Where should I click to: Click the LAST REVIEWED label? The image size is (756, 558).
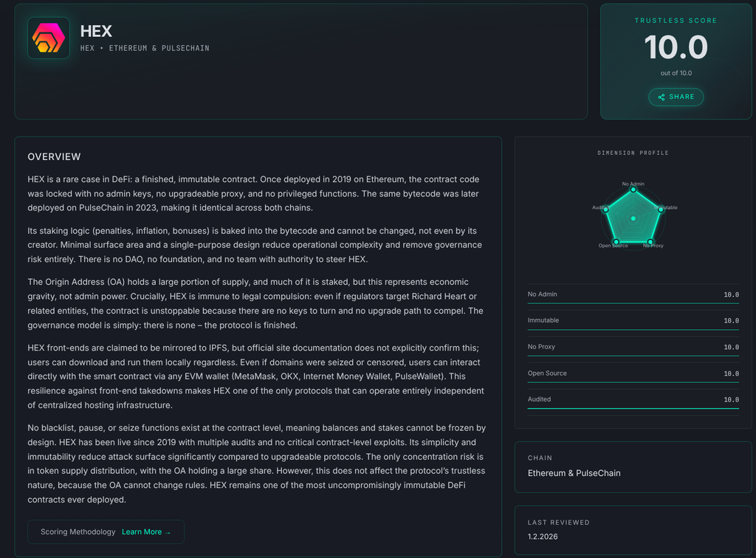[x=558, y=523]
